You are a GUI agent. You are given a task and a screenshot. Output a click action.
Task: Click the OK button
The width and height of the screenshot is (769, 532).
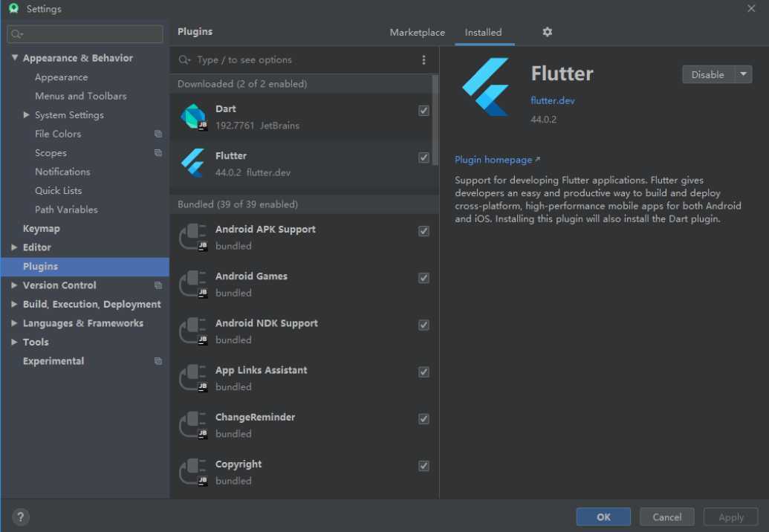(x=603, y=517)
